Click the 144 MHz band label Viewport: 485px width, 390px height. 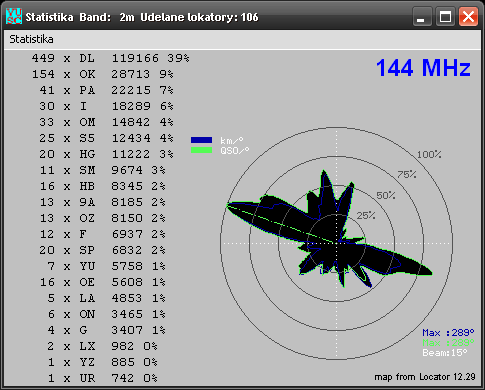(x=423, y=68)
